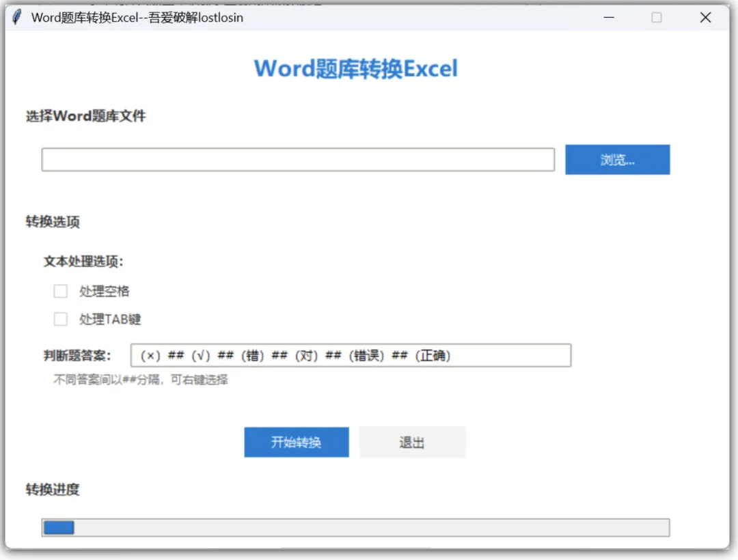Click the 浏览... browse button
Viewport: 738px width, 560px height.
coord(617,160)
